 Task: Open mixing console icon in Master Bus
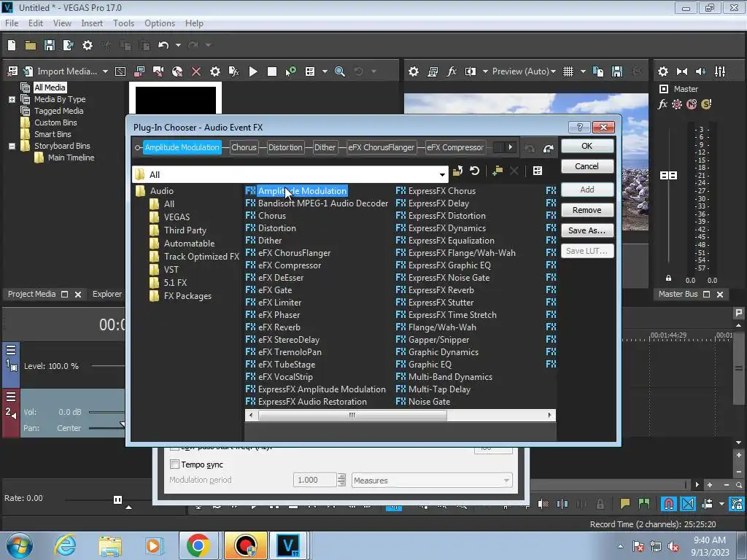click(x=720, y=71)
